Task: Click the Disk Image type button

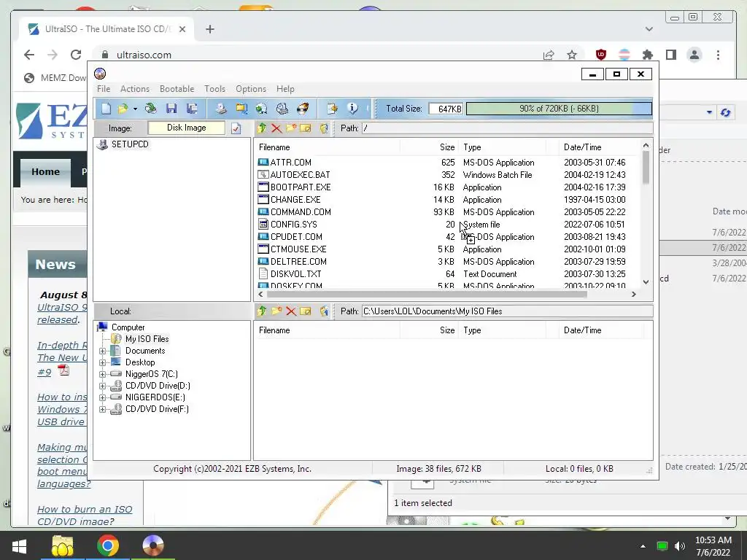Action: (x=186, y=128)
